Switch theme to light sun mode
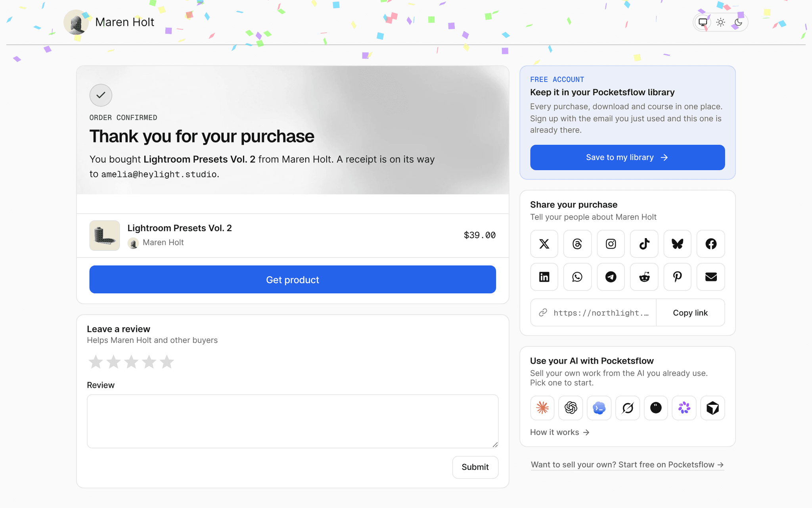The width and height of the screenshot is (812, 508). (x=721, y=22)
